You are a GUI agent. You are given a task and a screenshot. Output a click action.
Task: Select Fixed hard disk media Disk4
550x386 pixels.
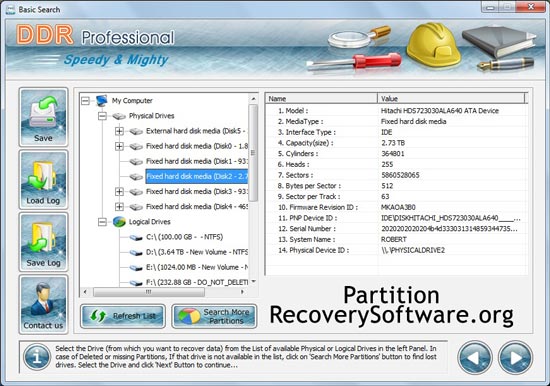197,206
